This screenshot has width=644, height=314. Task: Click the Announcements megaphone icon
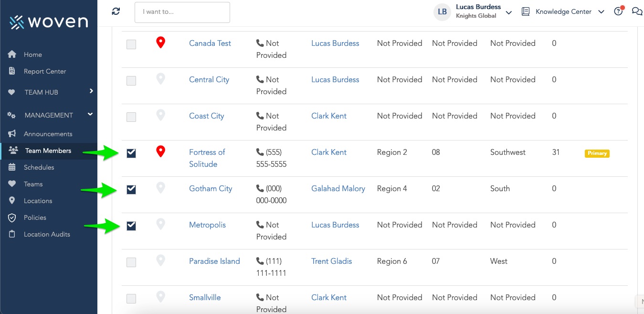pos(12,134)
